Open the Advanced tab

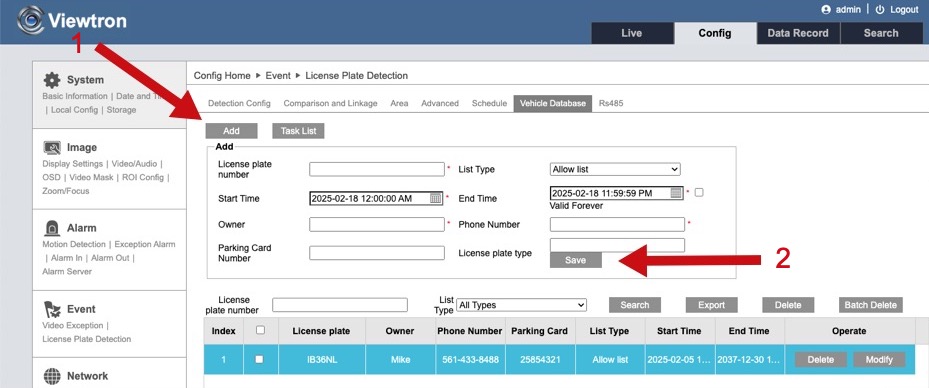pos(440,103)
